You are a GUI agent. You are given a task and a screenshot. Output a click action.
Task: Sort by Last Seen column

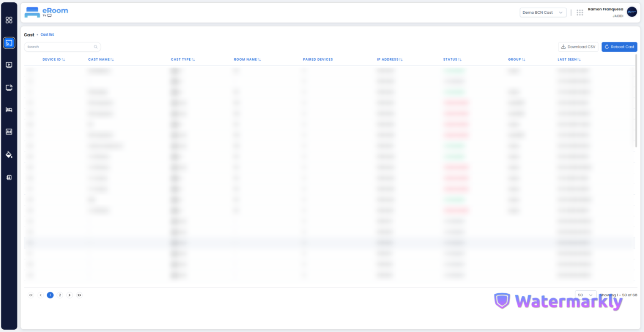coord(569,59)
